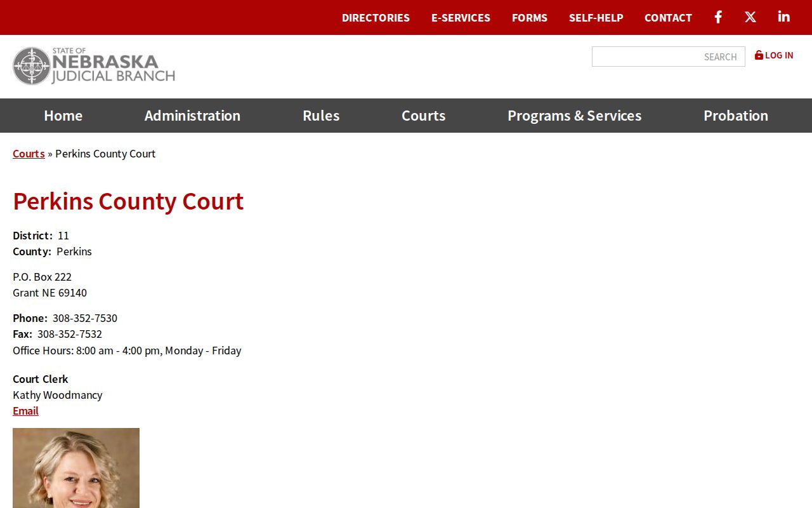Go to the Contact page

[x=668, y=18]
